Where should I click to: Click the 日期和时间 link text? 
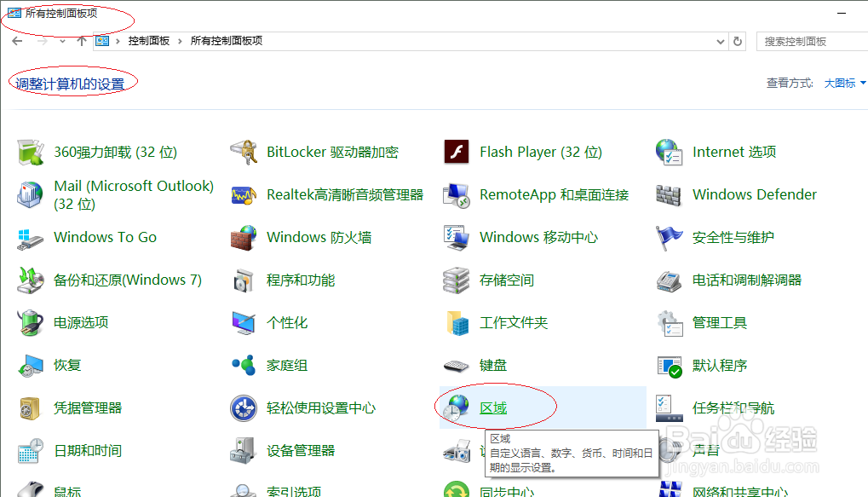click(88, 451)
